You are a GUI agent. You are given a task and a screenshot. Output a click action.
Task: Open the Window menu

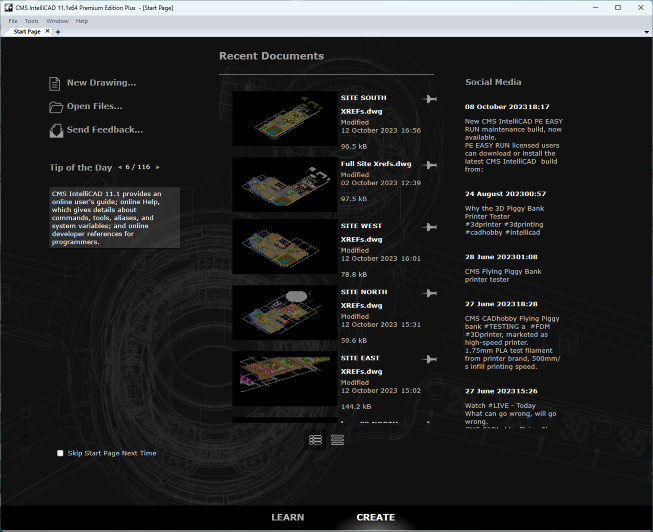[x=57, y=21]
